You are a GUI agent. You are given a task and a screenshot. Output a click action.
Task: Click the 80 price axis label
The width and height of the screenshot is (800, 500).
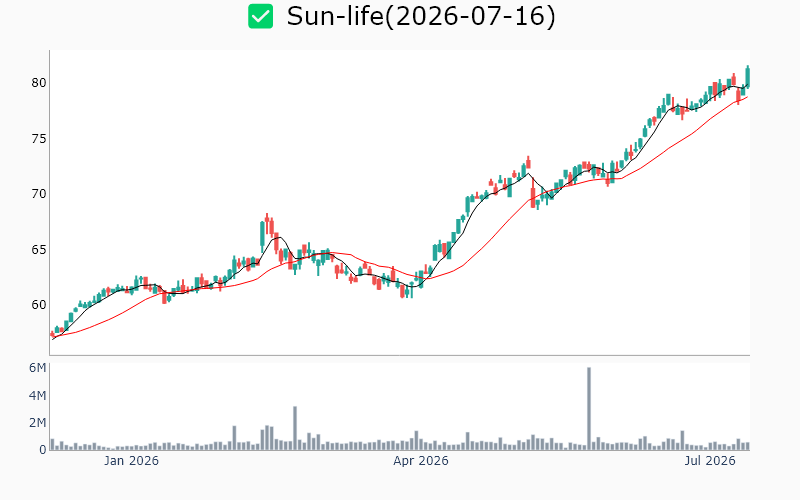(x=39, y=83)
